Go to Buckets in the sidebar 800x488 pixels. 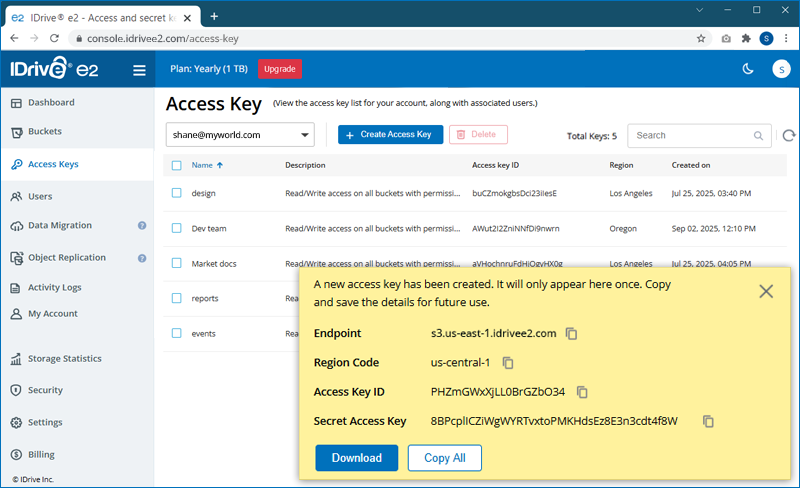click(45, 132)
